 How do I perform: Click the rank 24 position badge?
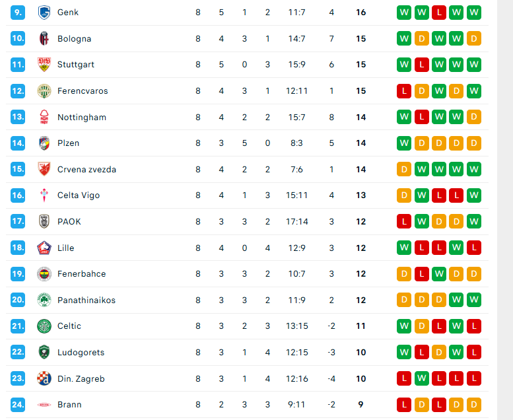coord(18,404)
